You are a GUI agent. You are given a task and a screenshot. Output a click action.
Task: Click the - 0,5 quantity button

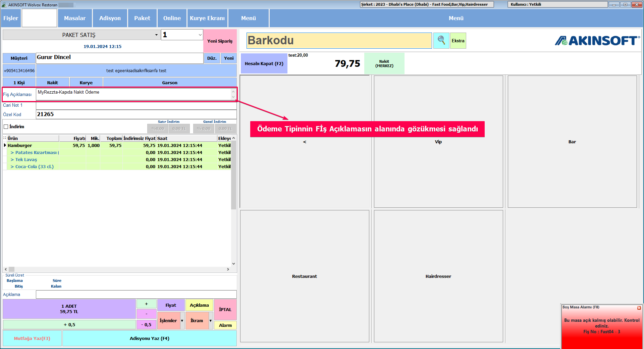point(146,325)
